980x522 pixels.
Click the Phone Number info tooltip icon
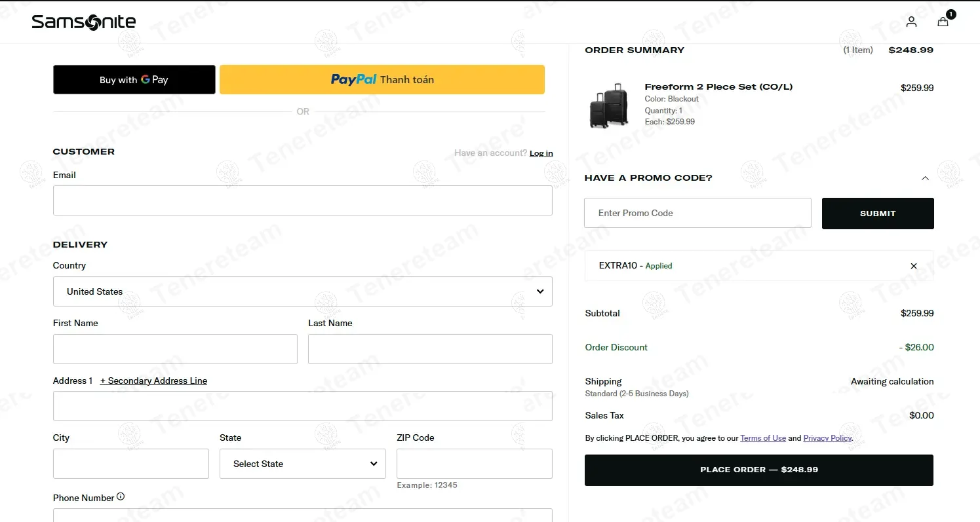(x=121, y=496)
